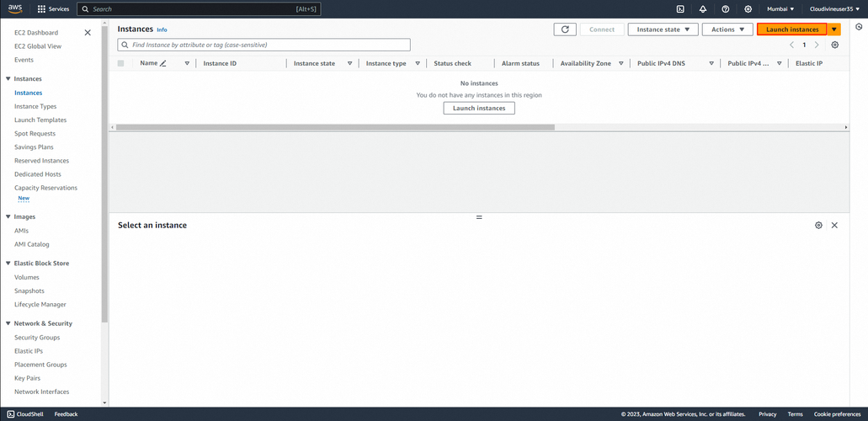868x421 pixels.
Task: Open details panel settings gear
Action: tap(818, 226)
